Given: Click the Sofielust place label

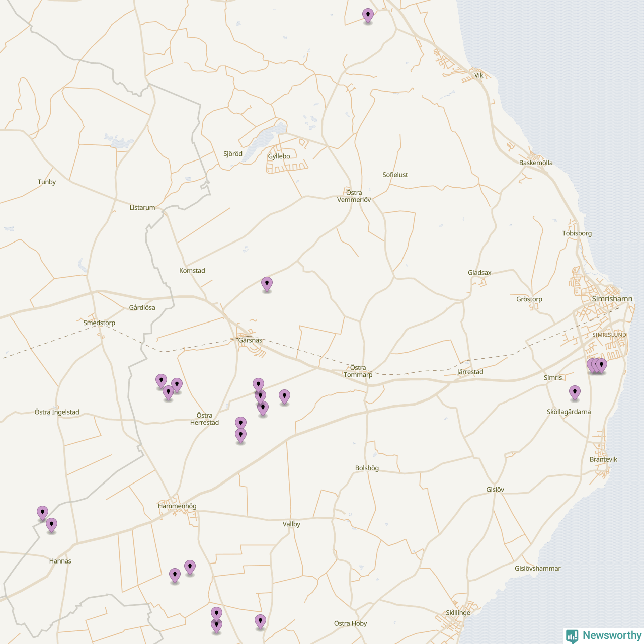Looking at the screenshot, I should (395, 175).
